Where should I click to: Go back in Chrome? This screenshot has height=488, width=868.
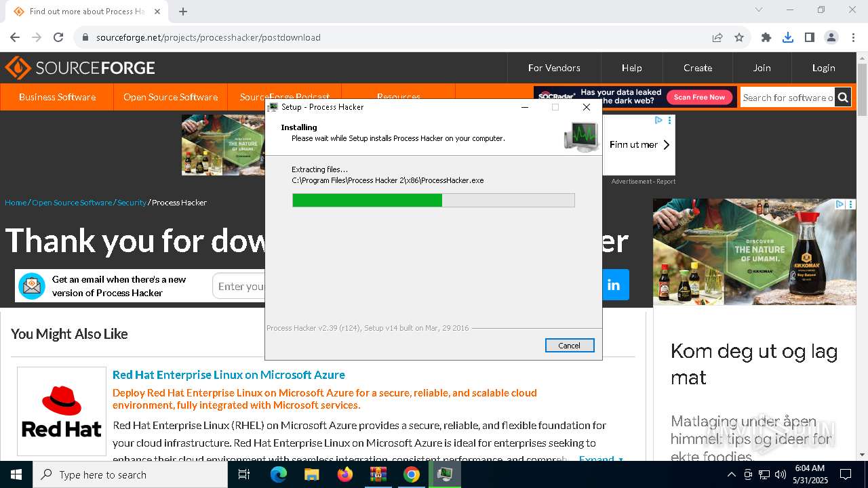[15, 37]
